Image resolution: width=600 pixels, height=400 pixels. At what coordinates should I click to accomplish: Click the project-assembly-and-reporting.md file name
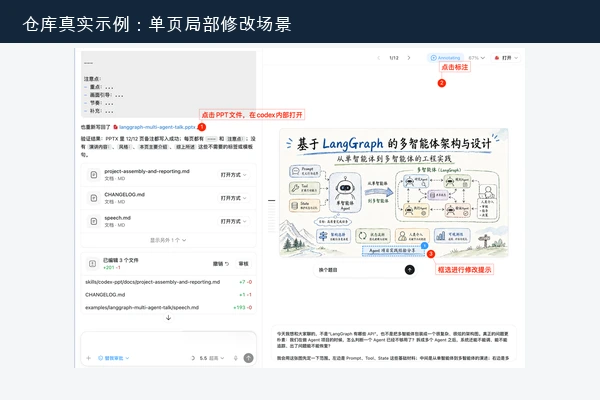[x=147, y=171]
